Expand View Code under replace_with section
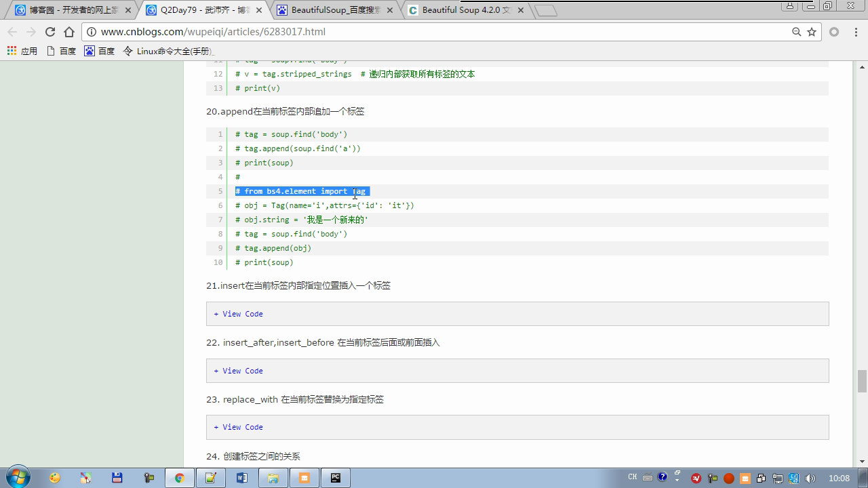Screen dimensions: 868x488 pos(239,427)
